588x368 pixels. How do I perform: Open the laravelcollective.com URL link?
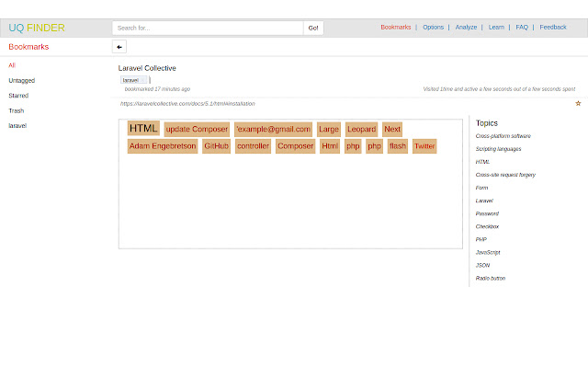187,104
